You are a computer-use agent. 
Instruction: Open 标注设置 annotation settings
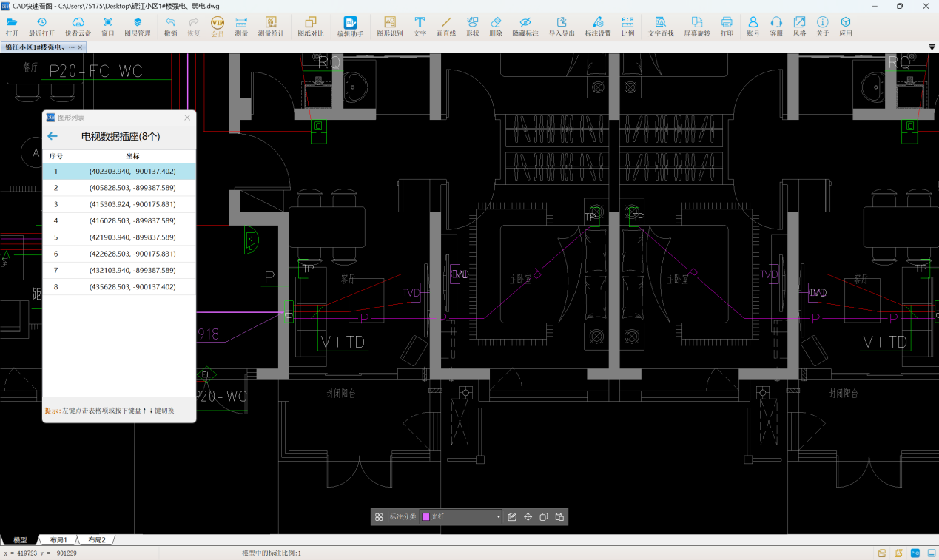pyautogui.click(x=598, y=27)
